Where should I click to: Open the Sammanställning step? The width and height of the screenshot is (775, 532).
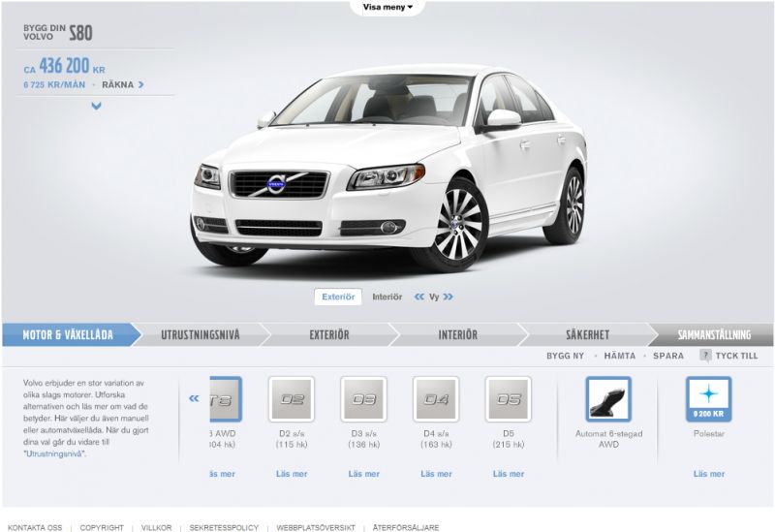coord(714,334)
